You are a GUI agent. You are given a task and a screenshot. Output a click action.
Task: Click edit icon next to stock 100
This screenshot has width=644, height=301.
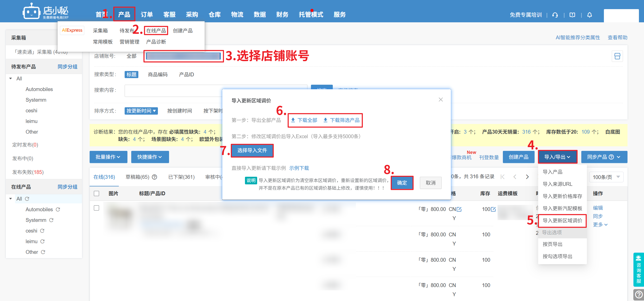pos(493,209)
